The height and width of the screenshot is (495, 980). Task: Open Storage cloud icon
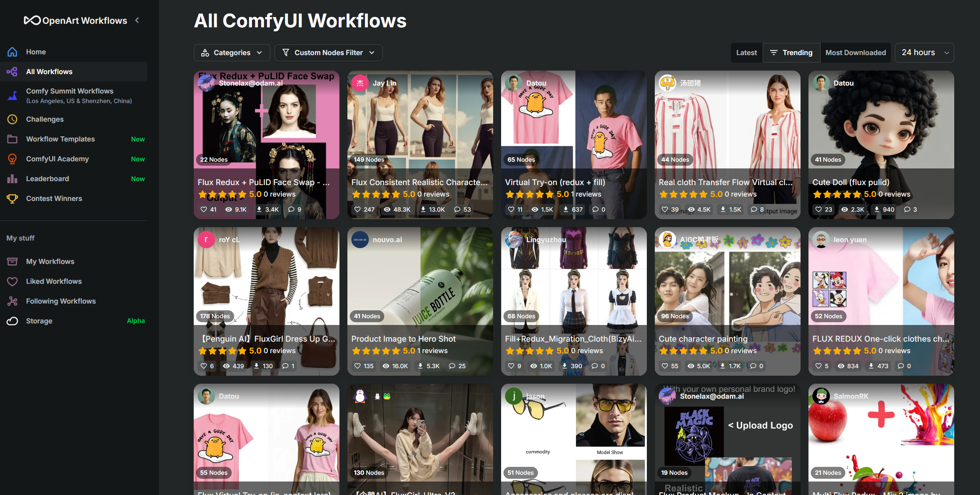click(x=12, y=321)
